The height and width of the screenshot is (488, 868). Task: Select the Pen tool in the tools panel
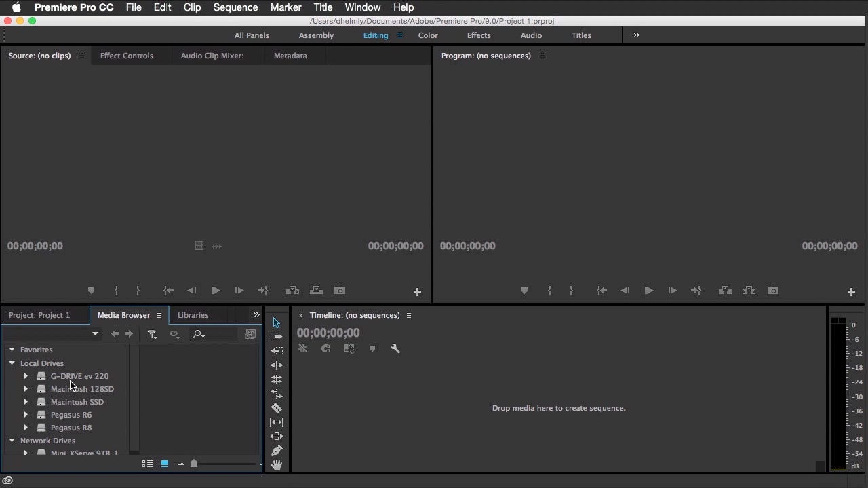click(277, 451)
